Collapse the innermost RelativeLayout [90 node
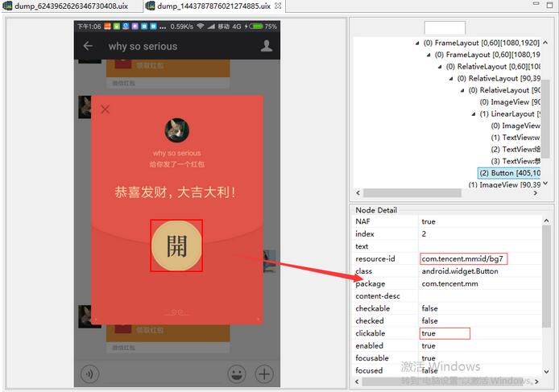This screenshot has height=392, width=559. [x=462, y=90]
